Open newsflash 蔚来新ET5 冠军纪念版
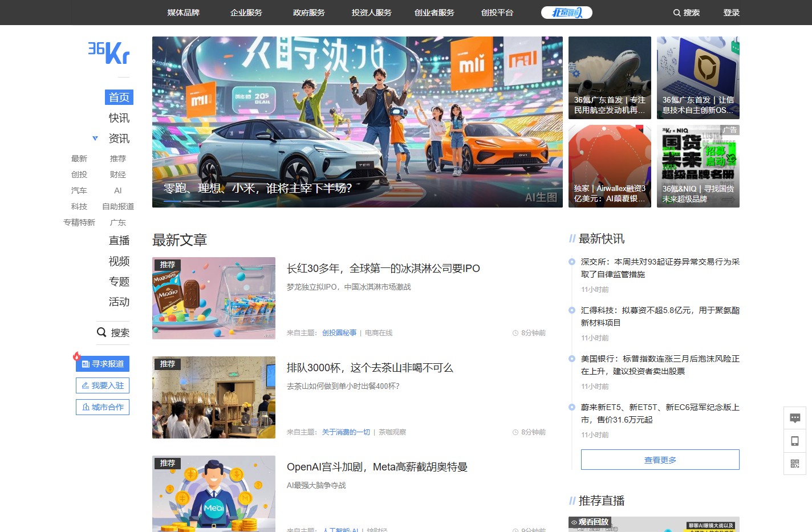Screen dimensions: 812x532 click(x=660, y=413)
